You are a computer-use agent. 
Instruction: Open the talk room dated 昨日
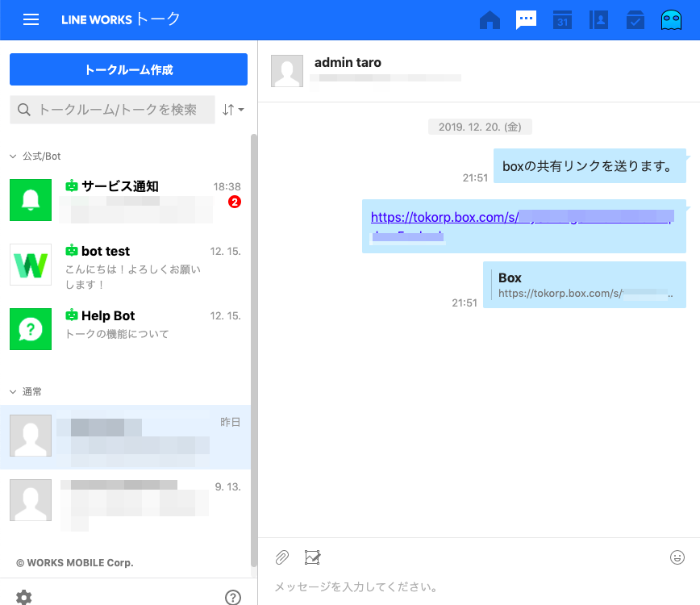point(126,437)
